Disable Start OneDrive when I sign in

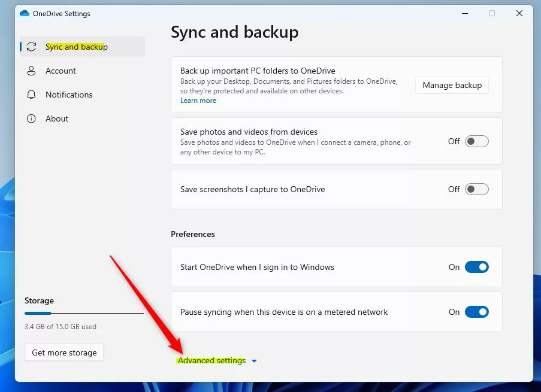tap(476, 267)
